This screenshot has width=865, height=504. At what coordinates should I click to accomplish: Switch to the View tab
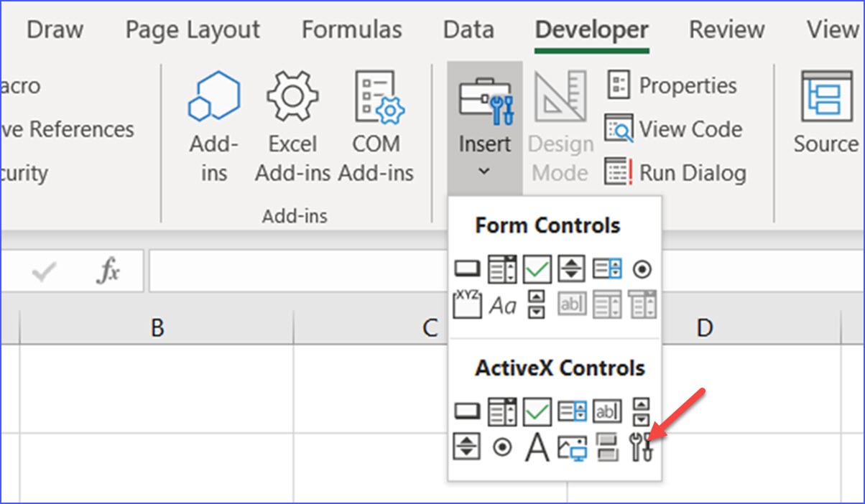point(833,29)
